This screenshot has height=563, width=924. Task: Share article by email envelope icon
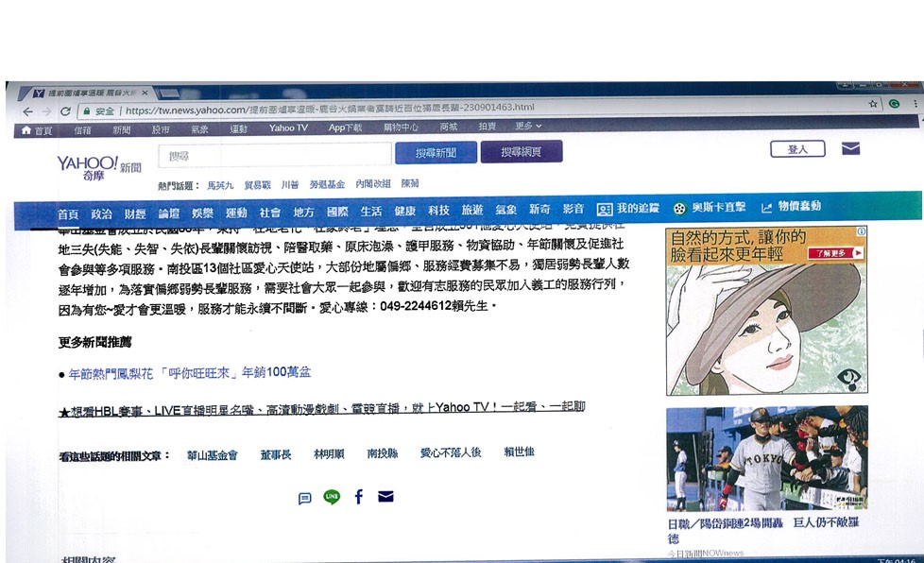point(385,497)
